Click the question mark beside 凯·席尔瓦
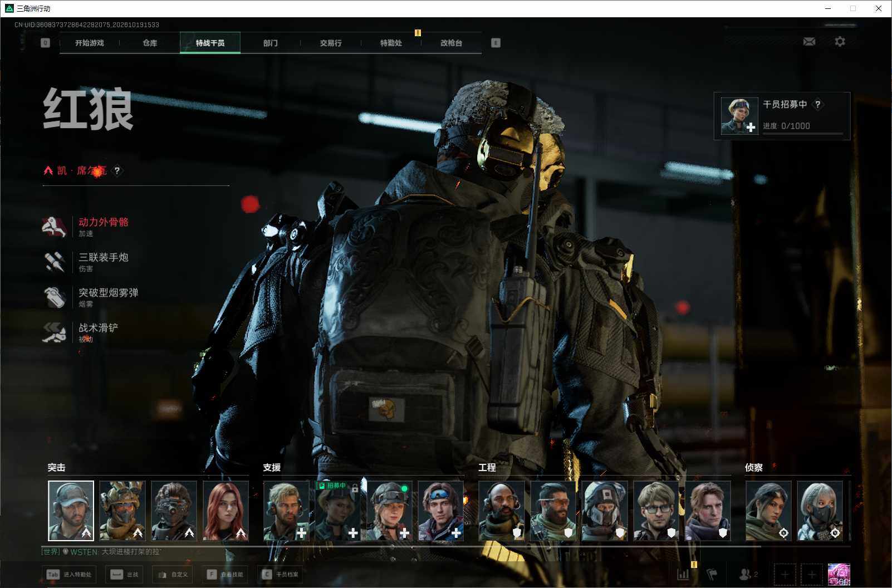This screenshot has height=588, width=892. (117, 170)
